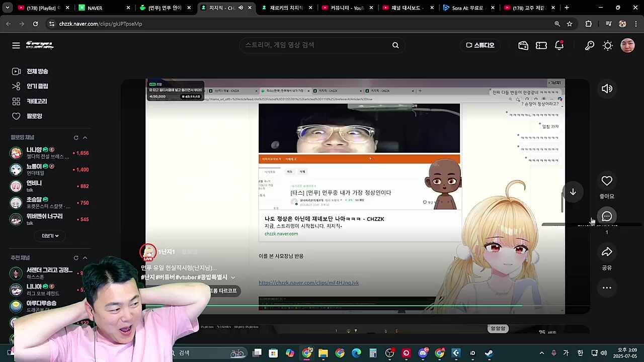Open Chrome page zoom icon
The height and width of the screenshot is (362, 644).
[557, 24]
